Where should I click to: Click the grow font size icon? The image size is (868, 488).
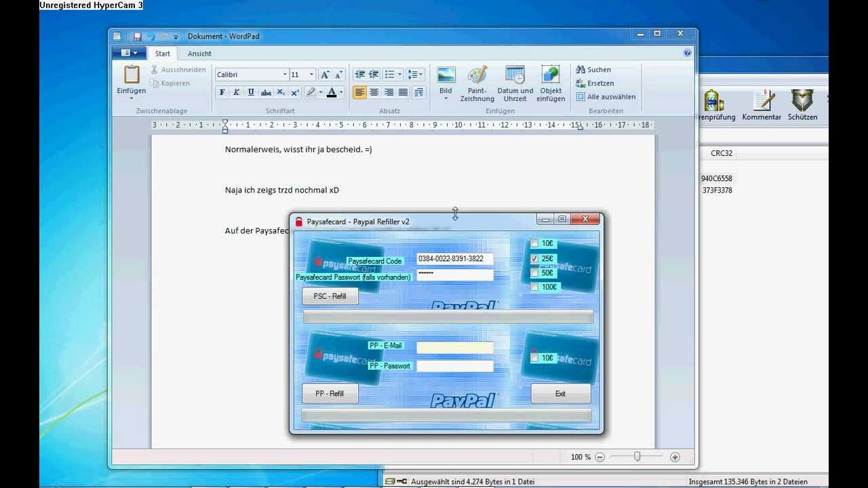325,75
